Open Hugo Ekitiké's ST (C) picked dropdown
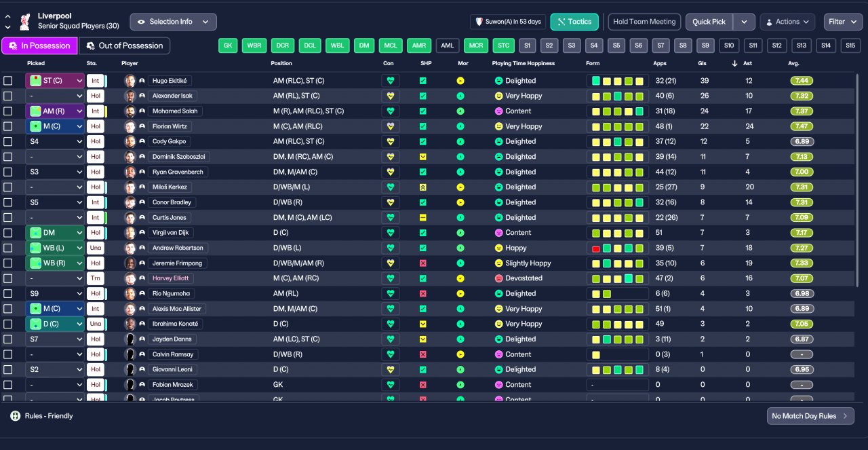868x450 pixels. pos(55,81)
